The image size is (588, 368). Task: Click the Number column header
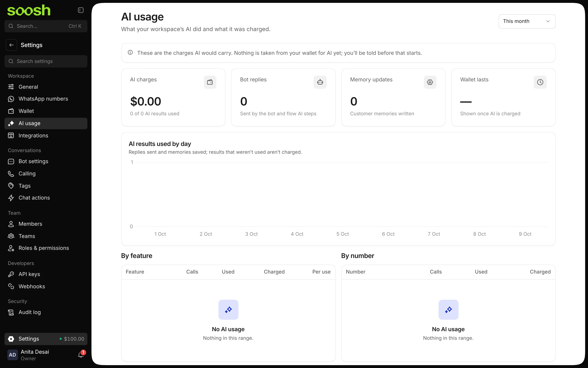coord(355,272)
